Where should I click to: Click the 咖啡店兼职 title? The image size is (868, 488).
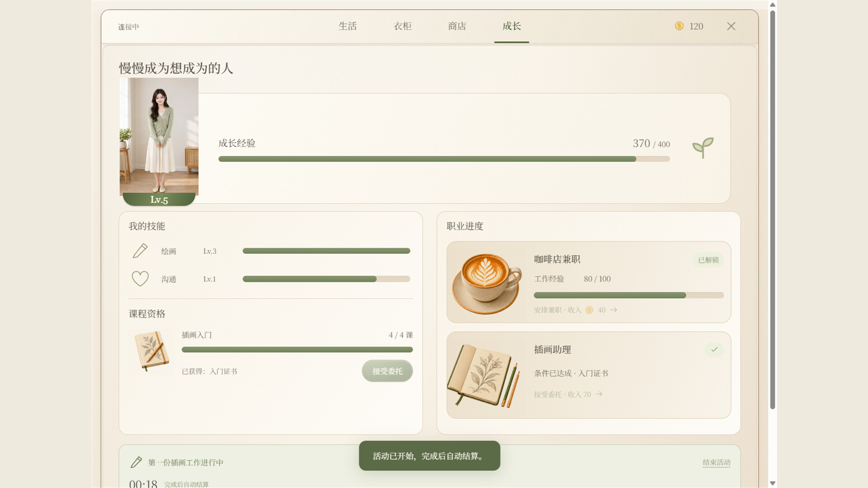point(557,259)
